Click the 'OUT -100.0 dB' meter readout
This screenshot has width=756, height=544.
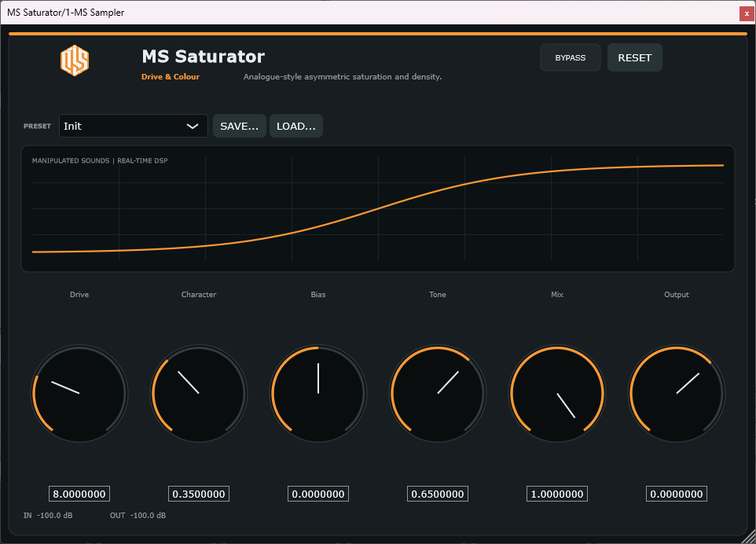click(138, 516)
